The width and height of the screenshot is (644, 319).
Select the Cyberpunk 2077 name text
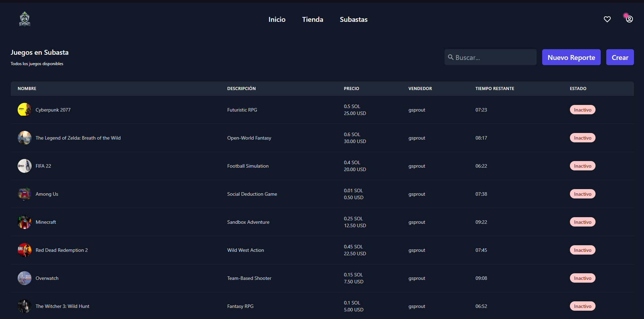tap(53, 110)
